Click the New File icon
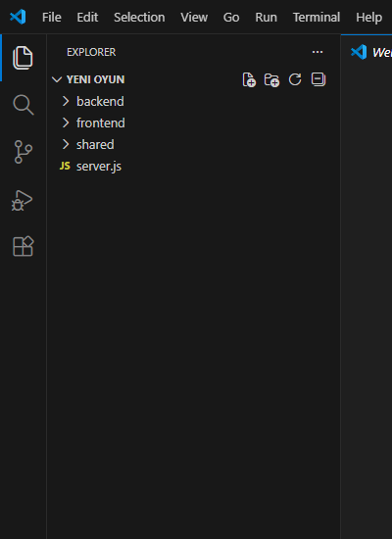Viewport: 392px width, 539px height. coord(249,79)
